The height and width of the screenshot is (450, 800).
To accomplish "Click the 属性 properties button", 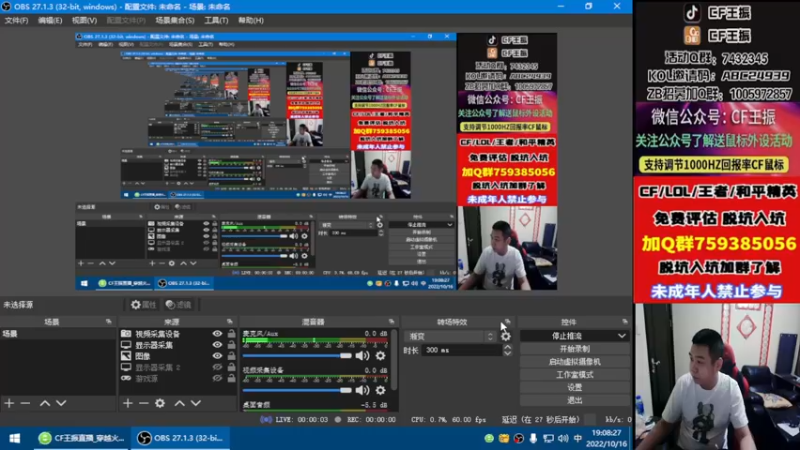I will pyautogui.click(x=143, y=305).
